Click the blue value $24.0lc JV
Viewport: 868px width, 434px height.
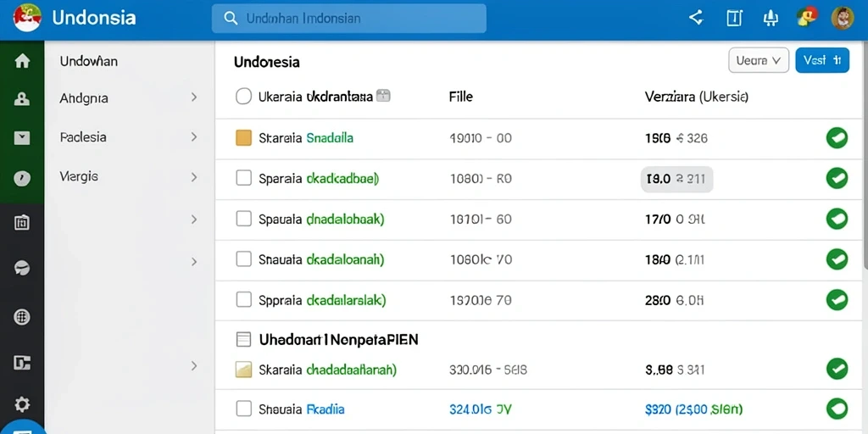point(481,409)
